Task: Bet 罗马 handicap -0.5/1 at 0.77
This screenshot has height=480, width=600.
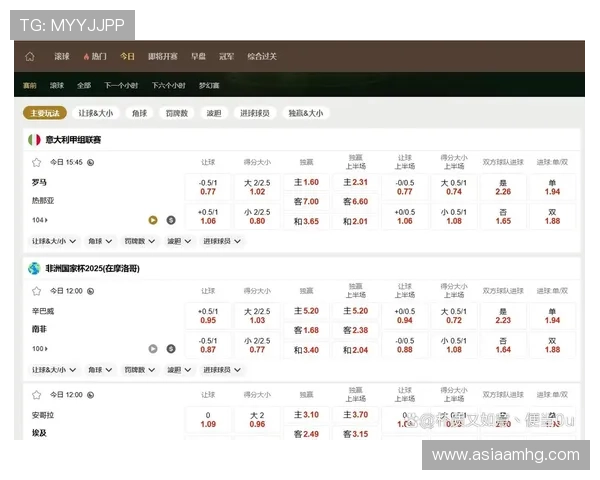Action: 208,187
